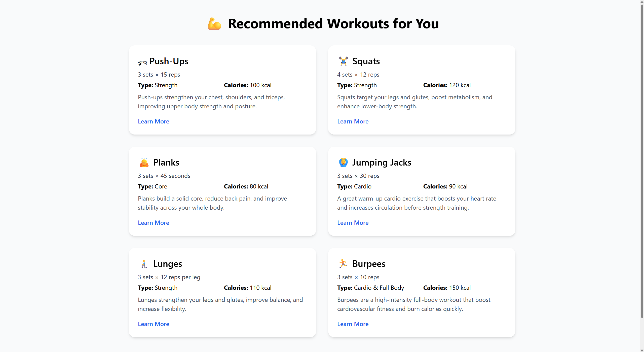
Task: Click the Squats weightlifter icon
Action: 343,61
